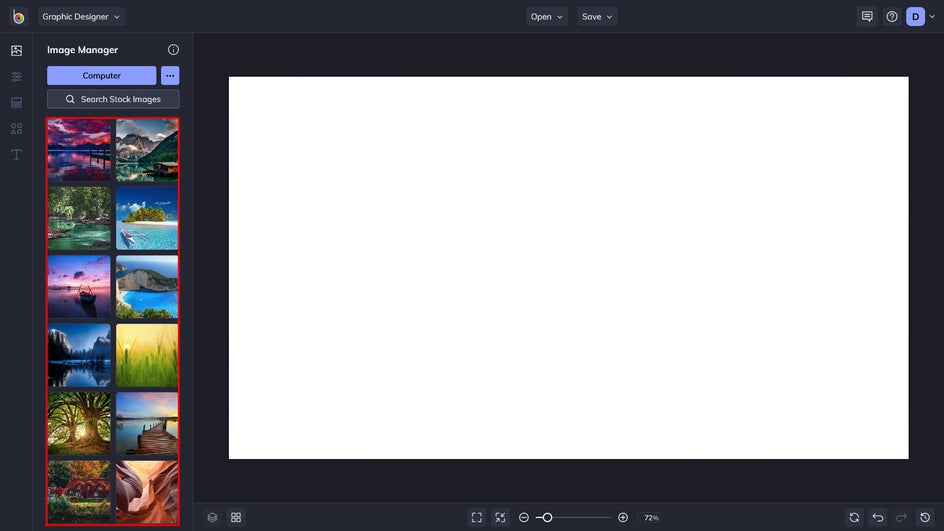Select the green forest river thumbnail
Viewport: 944px width, 531px height.
pos(79,219)
